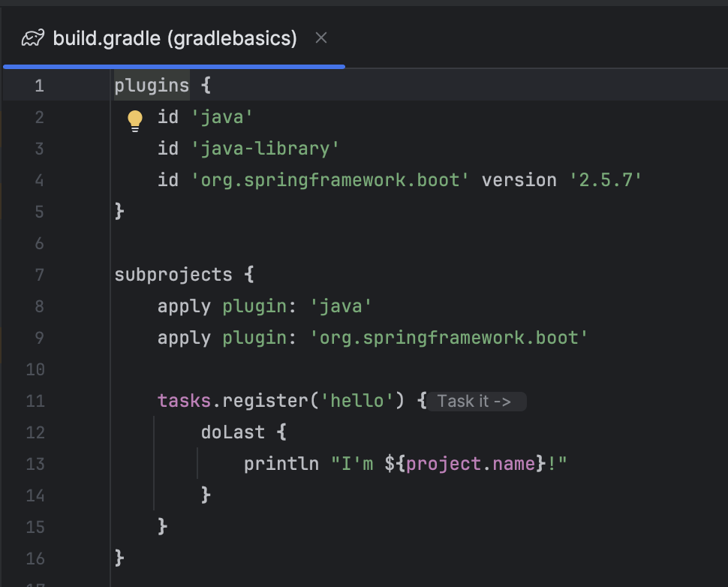The height and width of the screenshot is (587, 728).
Task: Click 'tasks' on line 11
Action: click(x=184, y=401)
